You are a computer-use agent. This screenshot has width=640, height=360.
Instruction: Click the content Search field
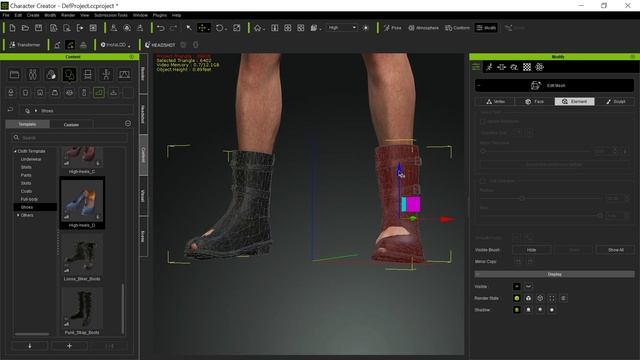coord(69,138)
